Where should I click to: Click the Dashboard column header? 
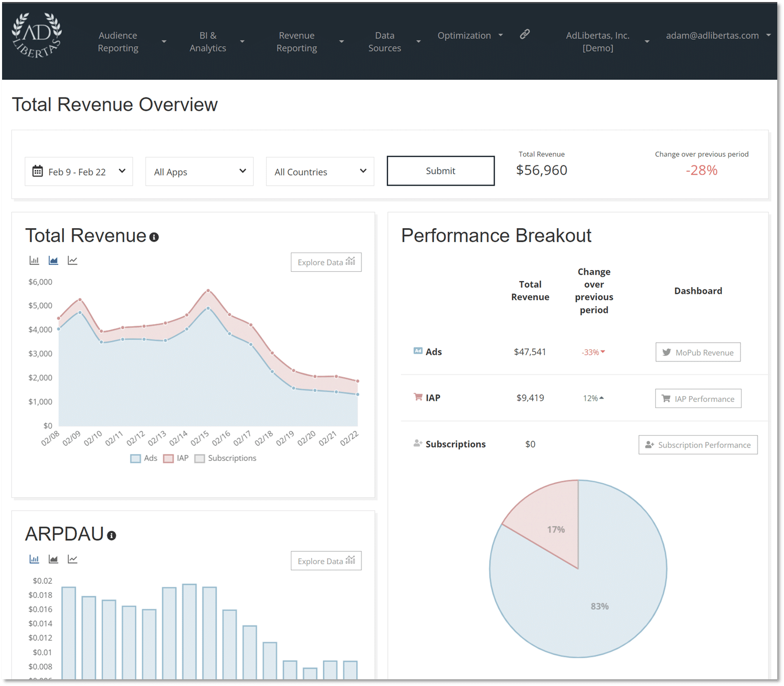point(698,291)
